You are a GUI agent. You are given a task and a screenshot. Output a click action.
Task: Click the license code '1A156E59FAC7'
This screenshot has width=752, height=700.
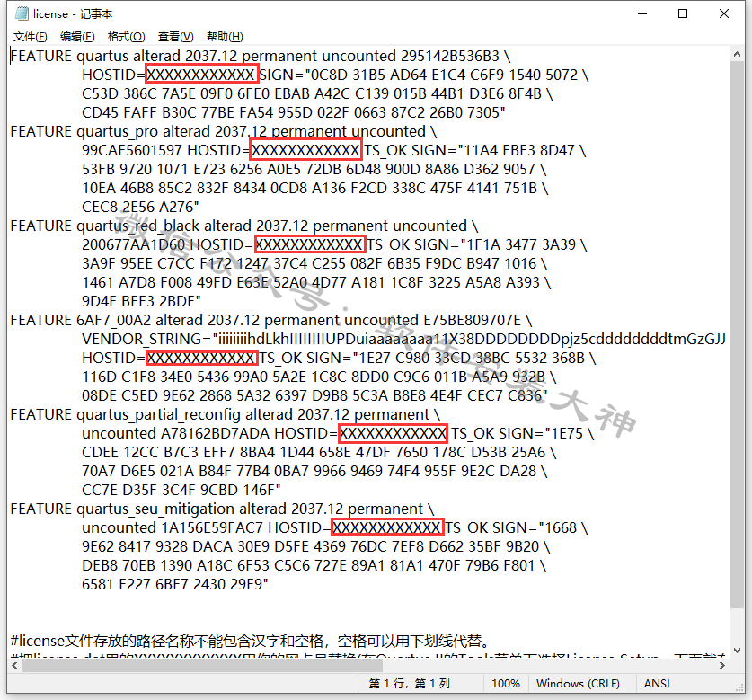(x=212, y=527)
